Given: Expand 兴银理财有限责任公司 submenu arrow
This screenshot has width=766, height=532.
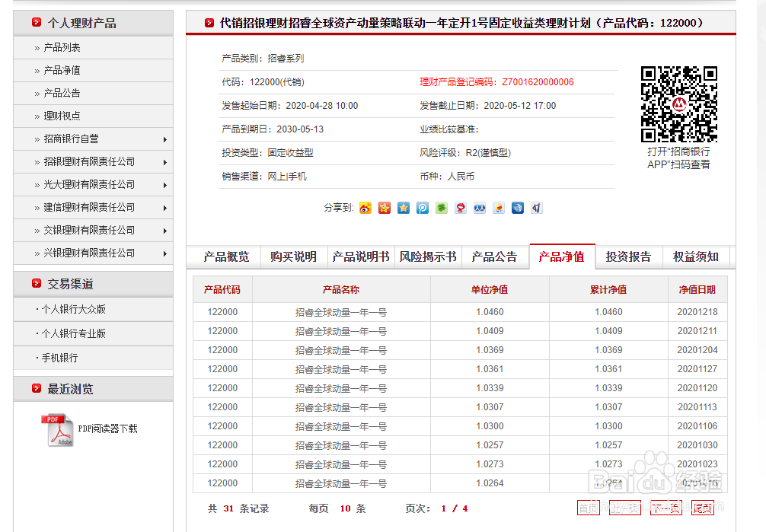Looking at the screenshot, I should pyautogui.click(x=165, y=253).
